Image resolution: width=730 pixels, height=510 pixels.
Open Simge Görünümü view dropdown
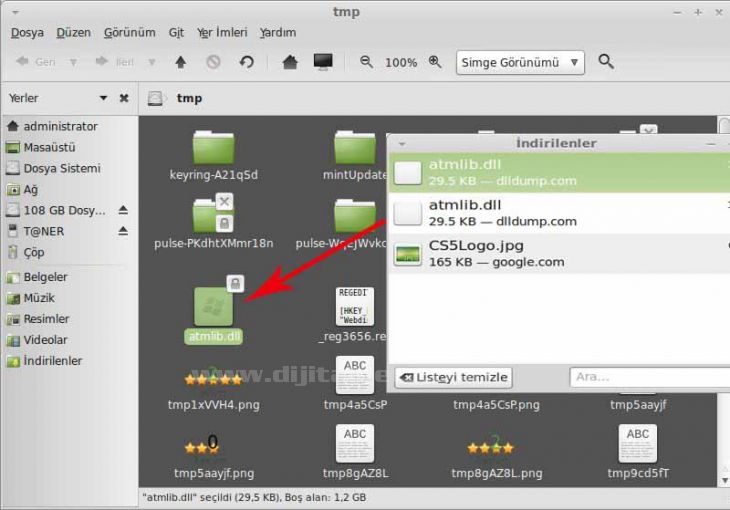point(519,62)
